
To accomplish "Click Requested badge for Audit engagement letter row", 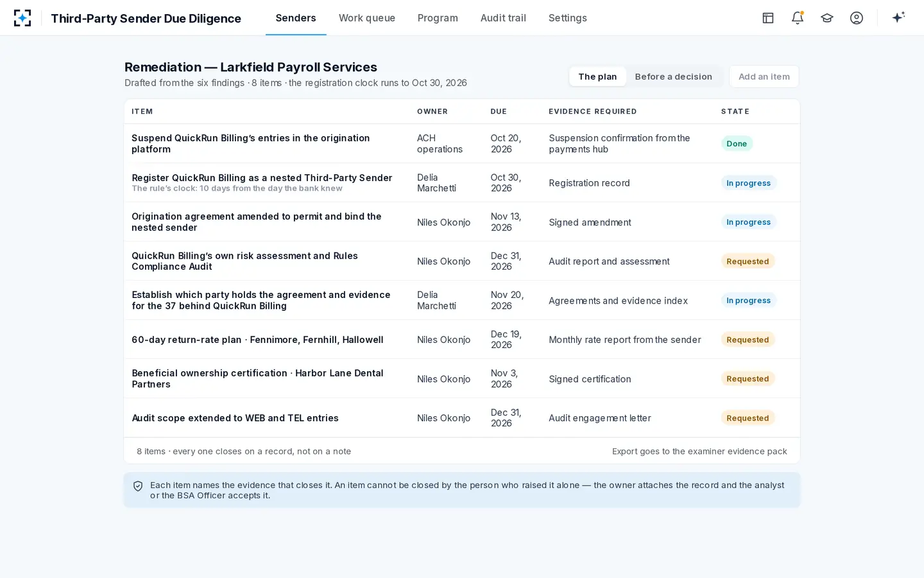I will pos(748,418).
